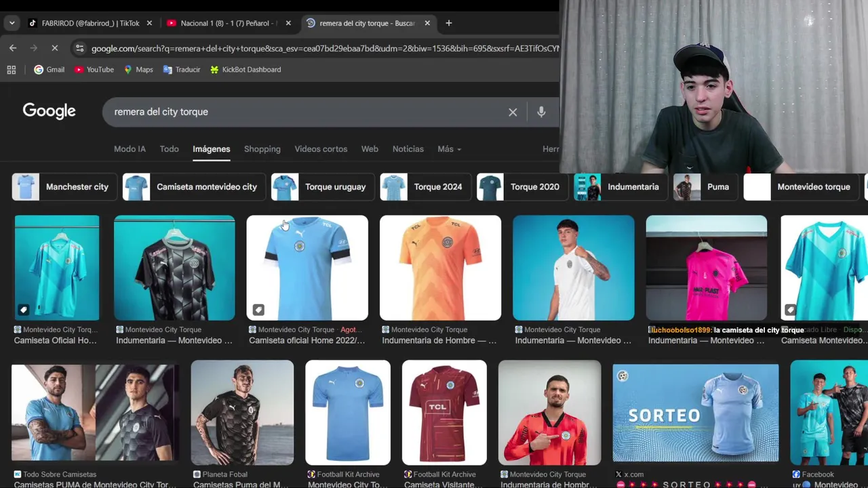Open the Facebook result players image

(829, 413)
